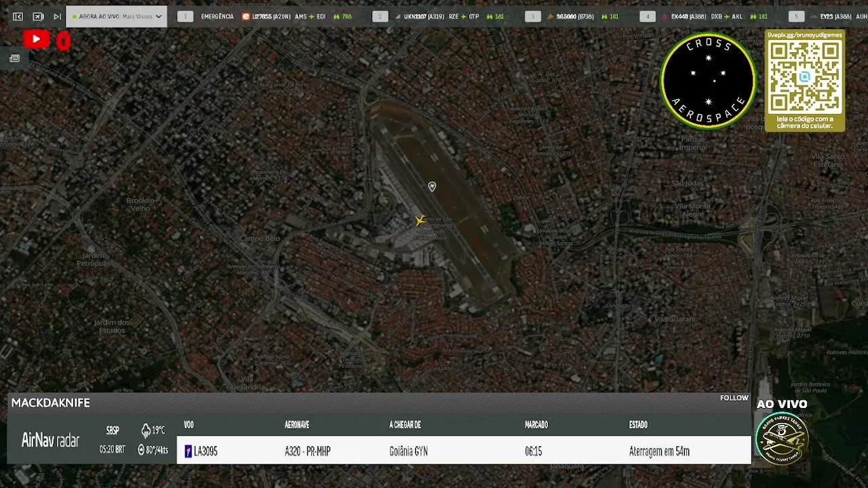Click the RZE to OTP route
868x488 pixels.
tap(464, 16)
